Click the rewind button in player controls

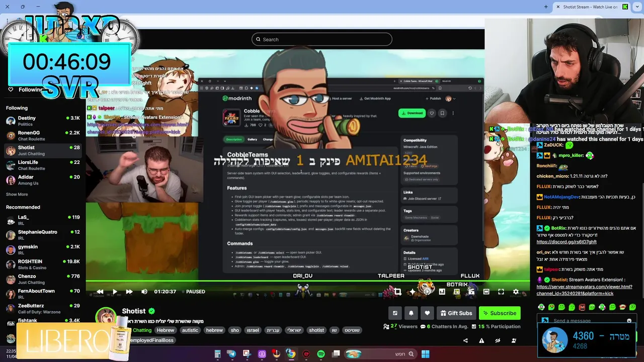click(100, 292)
